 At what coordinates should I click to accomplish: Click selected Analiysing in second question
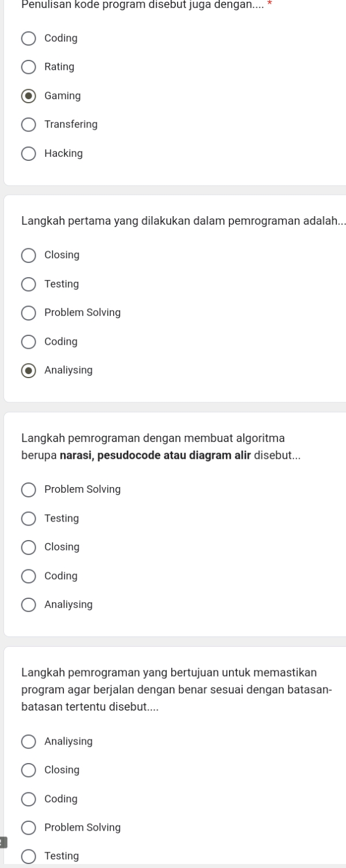28,370
